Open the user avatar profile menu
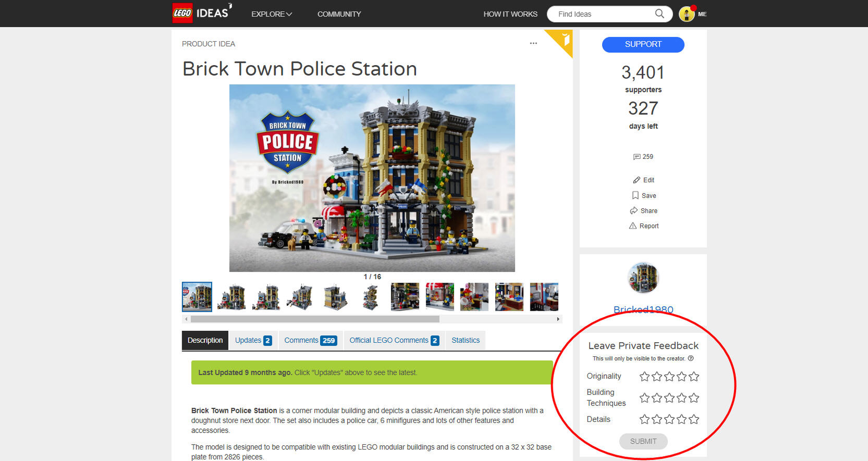The width and height of the screenshot is (868, 461). 687,14
